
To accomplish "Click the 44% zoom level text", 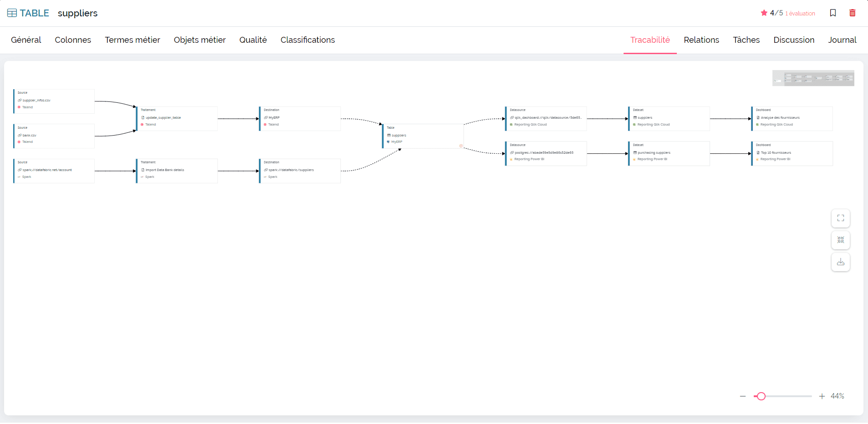I will 838,396.
